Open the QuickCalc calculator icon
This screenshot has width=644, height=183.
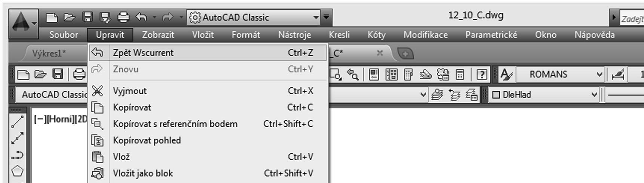(460, 75)
